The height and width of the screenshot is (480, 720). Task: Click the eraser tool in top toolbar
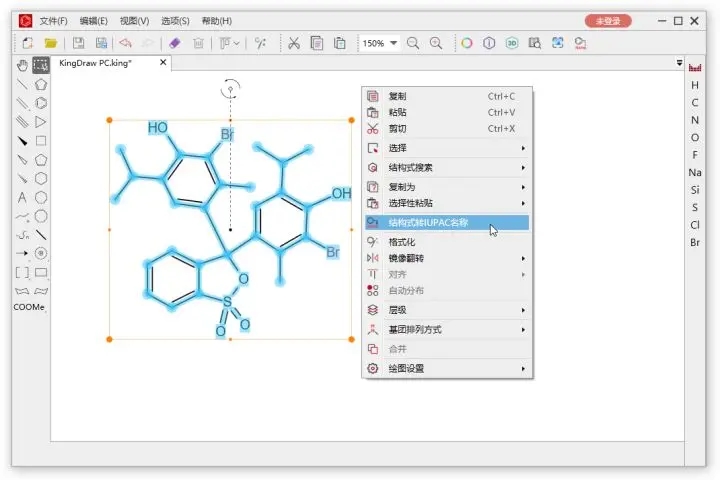175,43
